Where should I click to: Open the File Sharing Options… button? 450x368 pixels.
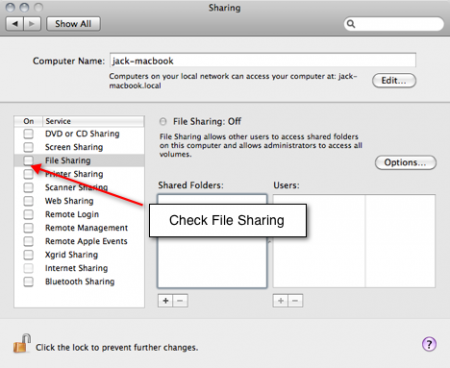[x=406, y=162]
